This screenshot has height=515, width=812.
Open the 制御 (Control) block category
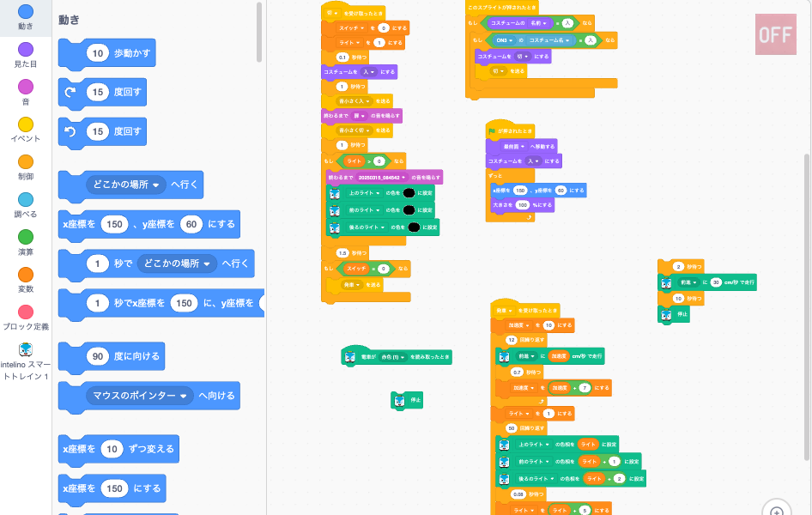tap(26, 162)
